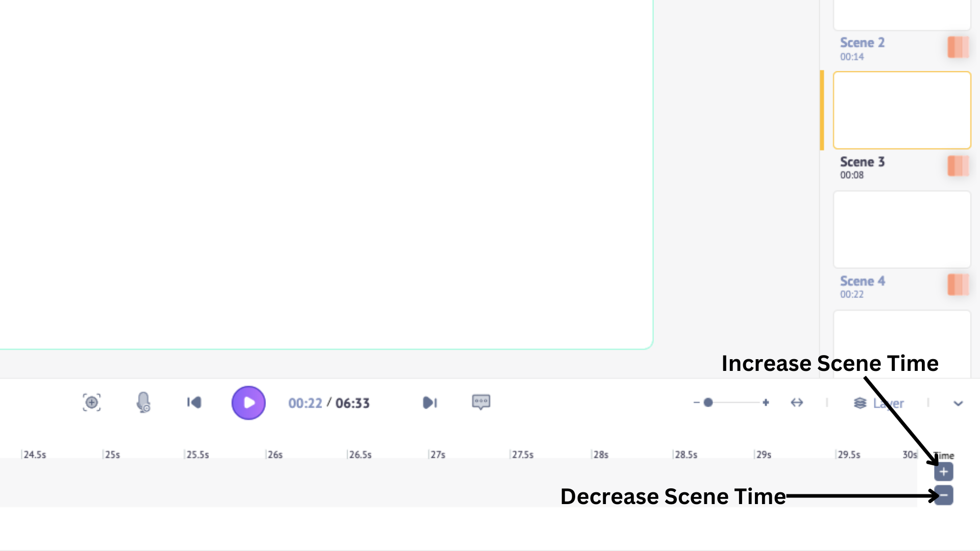Viewport: 980px width, 551px height.
Task: Skip back to the previous scene
Action: coord(194,403)
